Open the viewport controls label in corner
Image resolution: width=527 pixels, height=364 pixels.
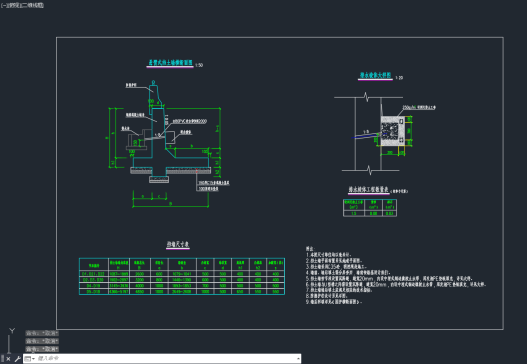22,5
